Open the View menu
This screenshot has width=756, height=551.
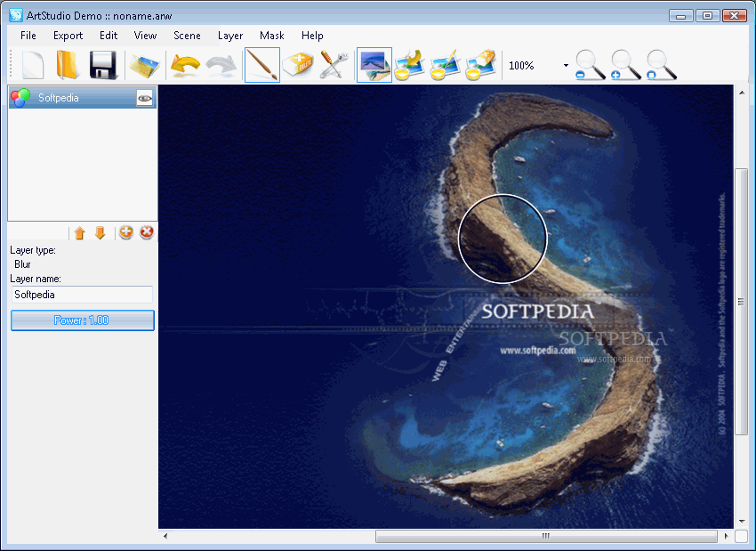coord(145,36)
